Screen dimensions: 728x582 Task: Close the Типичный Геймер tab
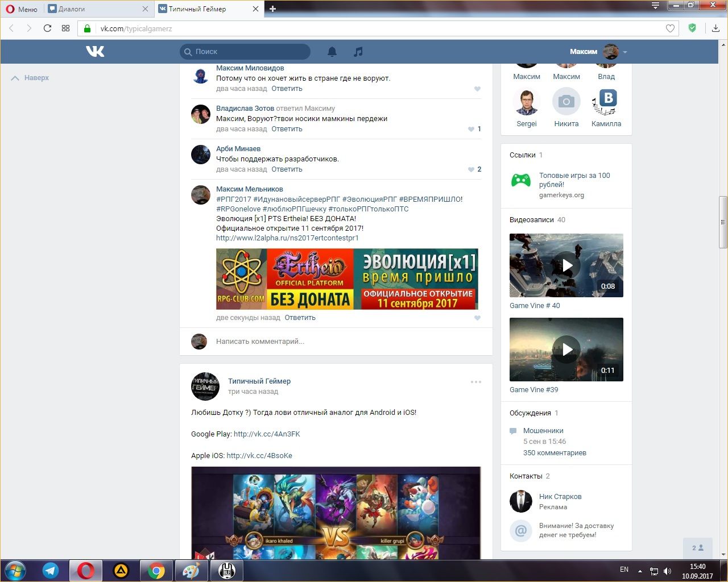256,9
